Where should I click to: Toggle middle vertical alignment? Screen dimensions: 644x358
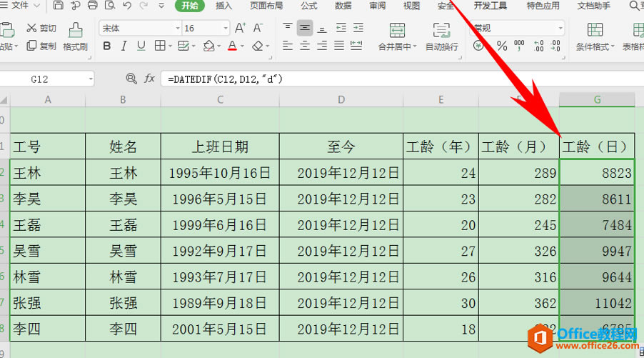pos(305,28)
